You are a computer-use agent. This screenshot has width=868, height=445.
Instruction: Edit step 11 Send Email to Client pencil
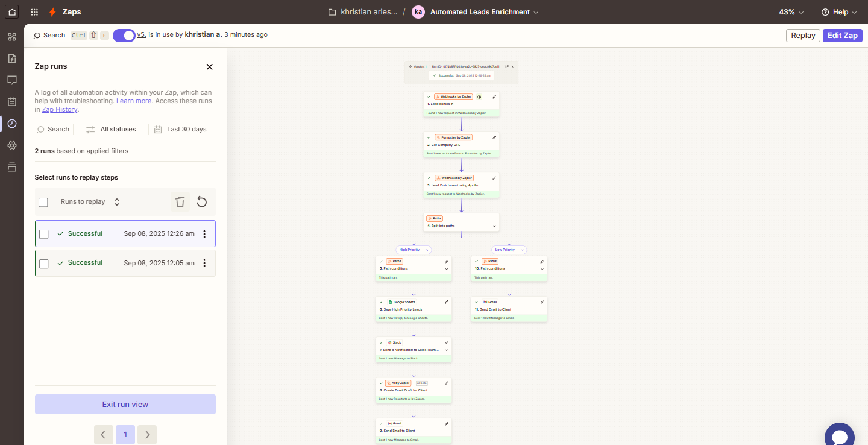pos(542,302)
